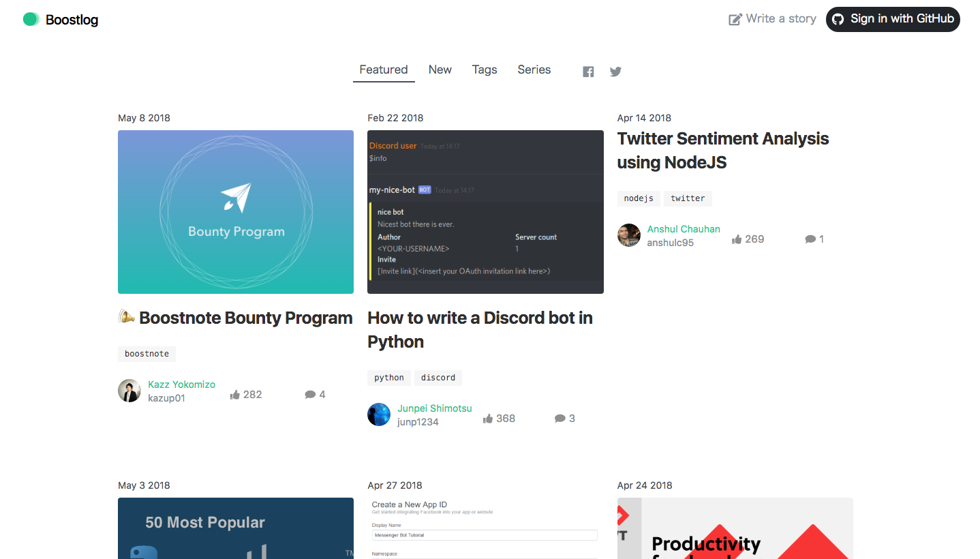Image resolution: width=980 pixels, height=559 pixels.
Task: Click comment bubble icon next to 4
Action: click(310, 395)
